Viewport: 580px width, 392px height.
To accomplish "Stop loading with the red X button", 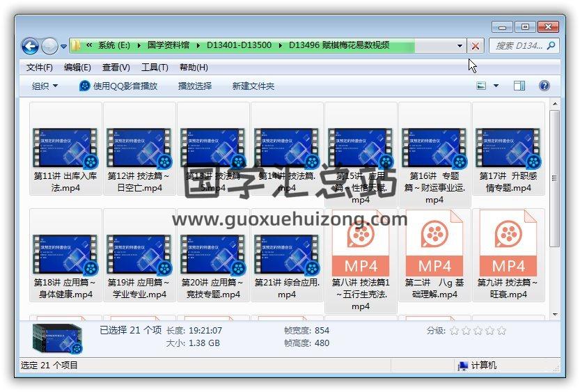I will click(476, 46).
